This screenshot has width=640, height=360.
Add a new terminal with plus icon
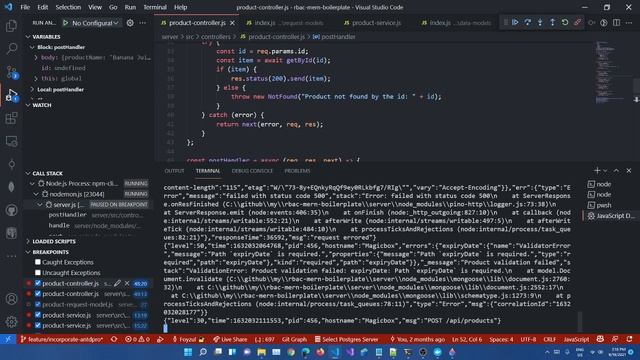click(597, 171)
